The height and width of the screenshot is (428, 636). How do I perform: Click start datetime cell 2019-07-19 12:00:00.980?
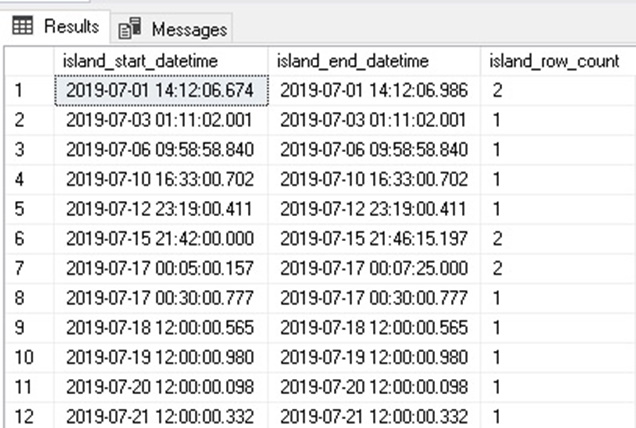(161, 357)
